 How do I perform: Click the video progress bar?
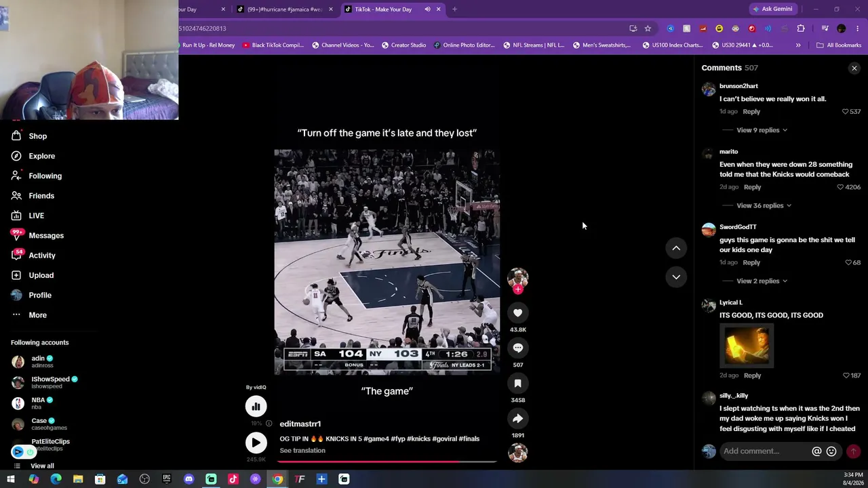[x=387, y=462]
